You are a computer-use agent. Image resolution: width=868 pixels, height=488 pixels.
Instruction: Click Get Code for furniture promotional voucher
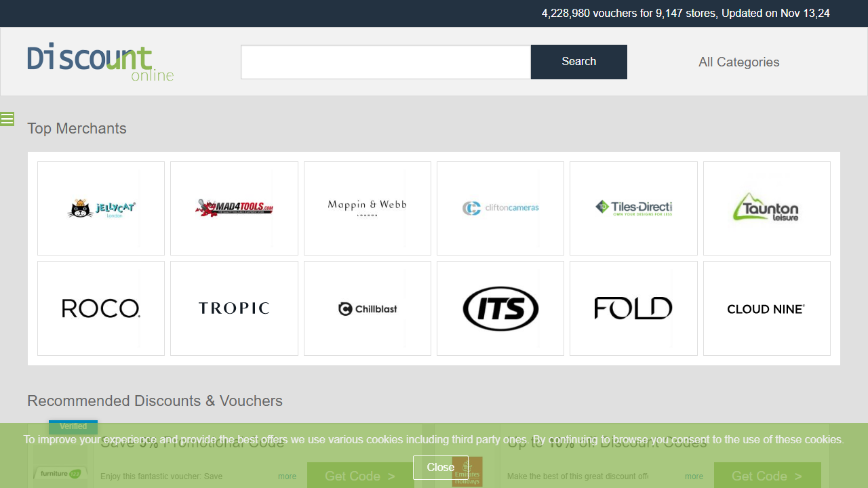click(360, 476)
